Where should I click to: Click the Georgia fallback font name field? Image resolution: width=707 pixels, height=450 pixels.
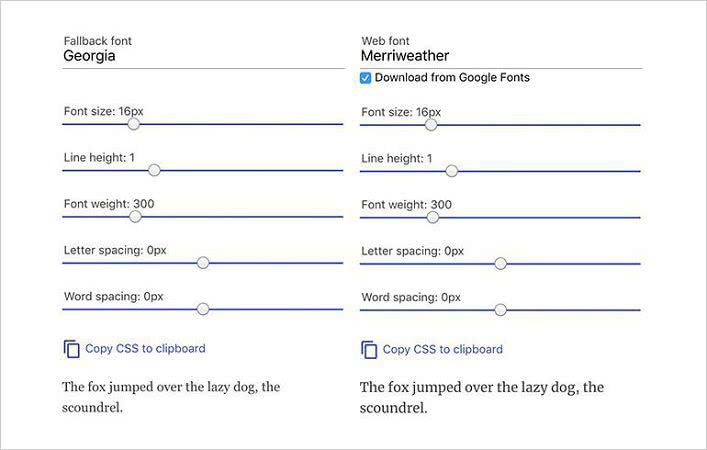[x=200, y=56]
